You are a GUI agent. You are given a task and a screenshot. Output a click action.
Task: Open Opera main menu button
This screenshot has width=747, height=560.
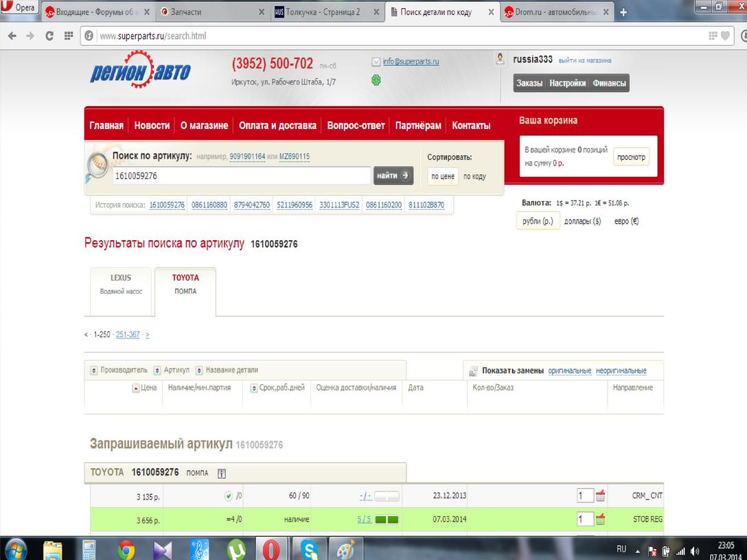click(x=19, y=7)
